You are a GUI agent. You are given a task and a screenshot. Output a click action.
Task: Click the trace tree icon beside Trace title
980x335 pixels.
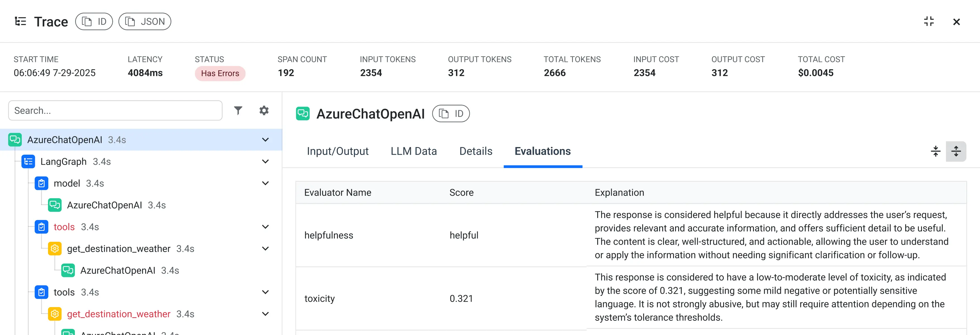pos(21,21)
